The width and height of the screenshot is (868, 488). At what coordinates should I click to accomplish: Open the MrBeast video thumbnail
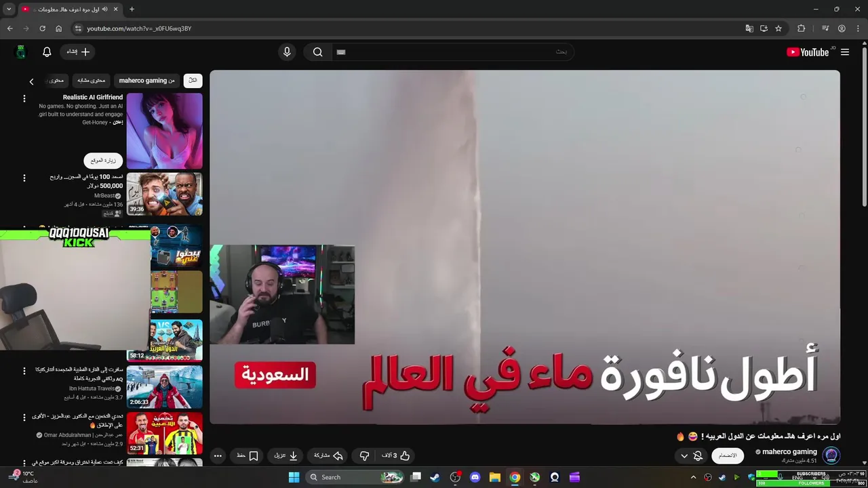pos(164,194)
